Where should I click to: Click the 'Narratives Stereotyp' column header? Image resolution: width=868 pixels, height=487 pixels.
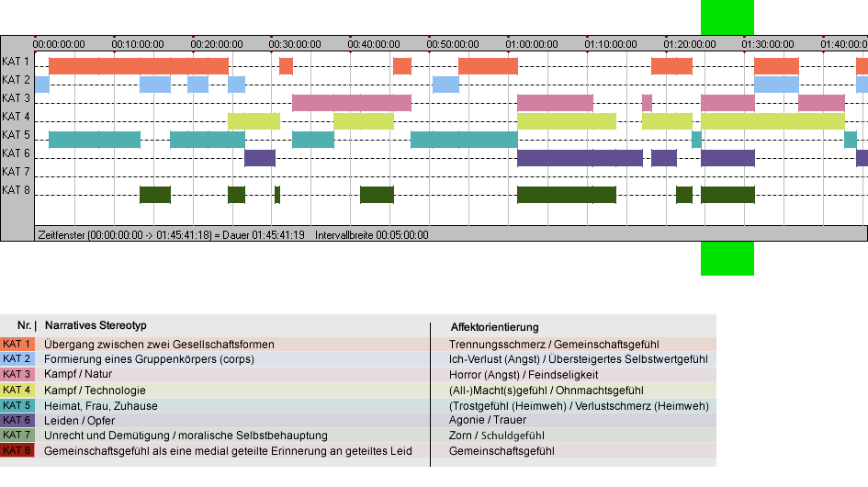(96, 325)
